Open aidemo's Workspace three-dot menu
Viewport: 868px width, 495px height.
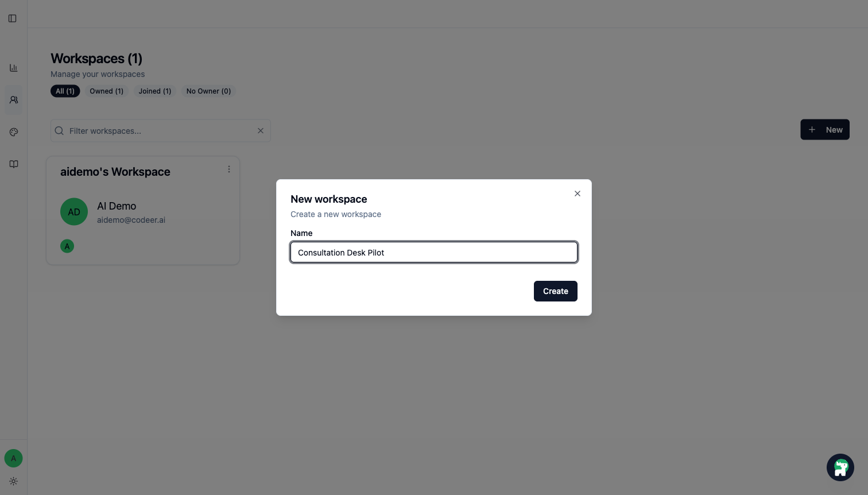point(229,169)
